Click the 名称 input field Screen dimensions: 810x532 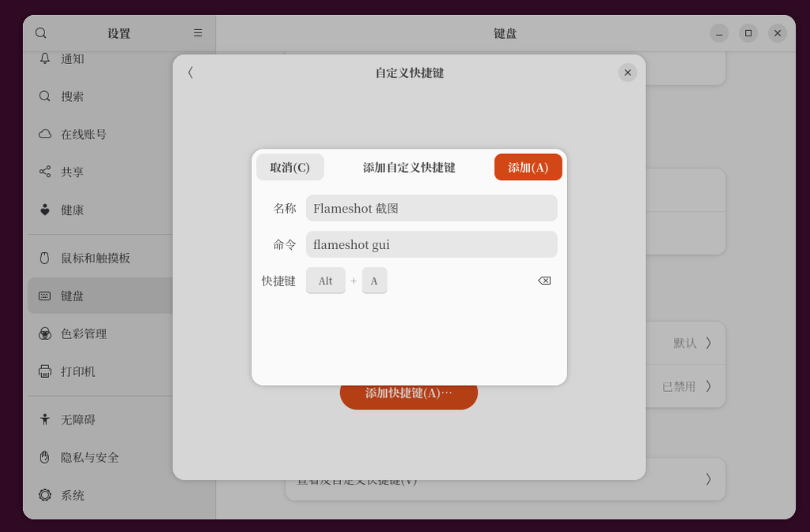point(431,208)
